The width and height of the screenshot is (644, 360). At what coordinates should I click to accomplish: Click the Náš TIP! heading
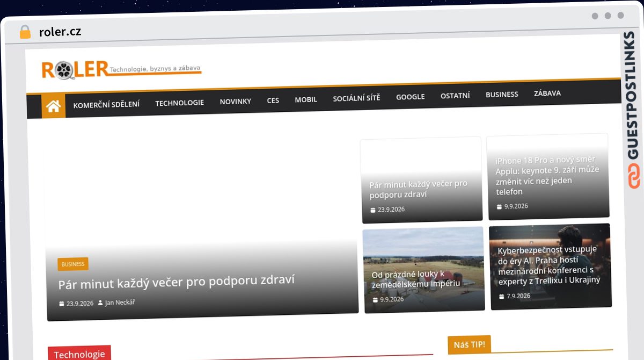tap(469, 344)
